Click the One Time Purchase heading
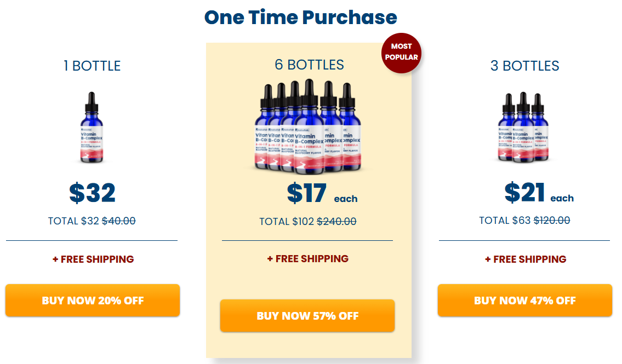 click(x=300, y=18)
